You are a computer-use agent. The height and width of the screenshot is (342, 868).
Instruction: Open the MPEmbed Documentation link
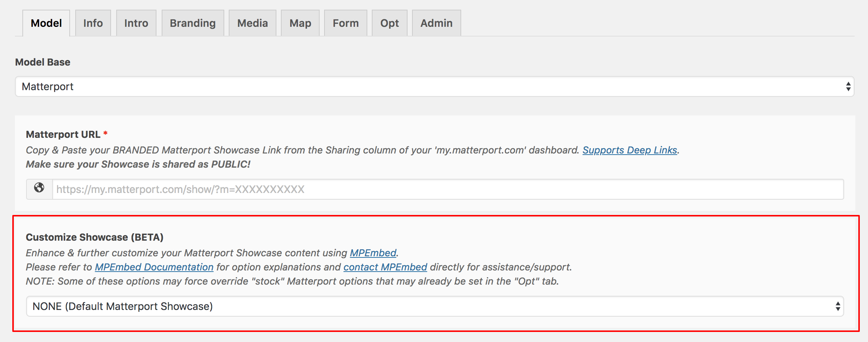(x=154, y=267)
